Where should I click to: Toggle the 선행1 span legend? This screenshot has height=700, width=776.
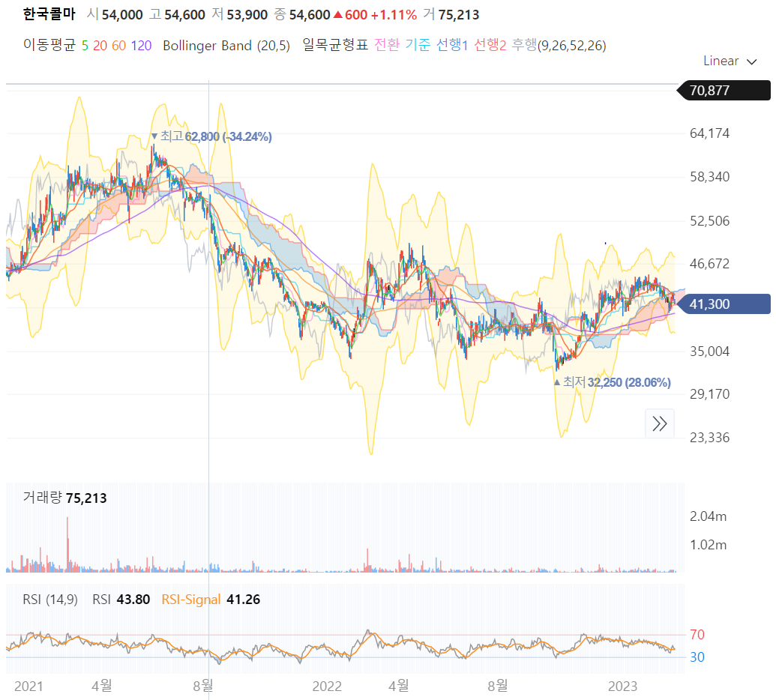[452, 45]
